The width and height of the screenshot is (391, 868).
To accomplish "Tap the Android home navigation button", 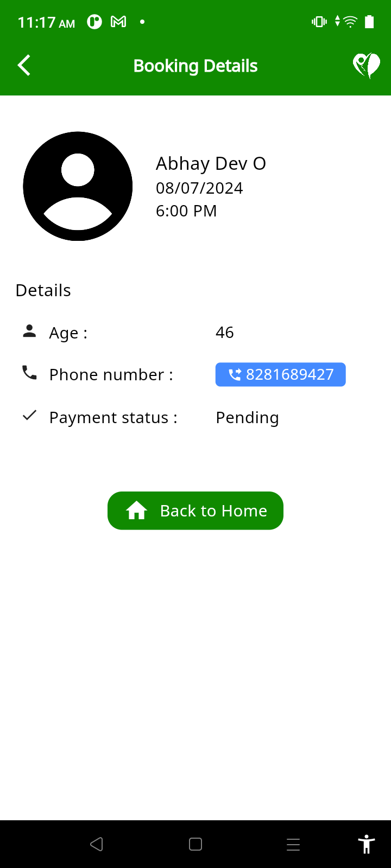I will (195, 844).
